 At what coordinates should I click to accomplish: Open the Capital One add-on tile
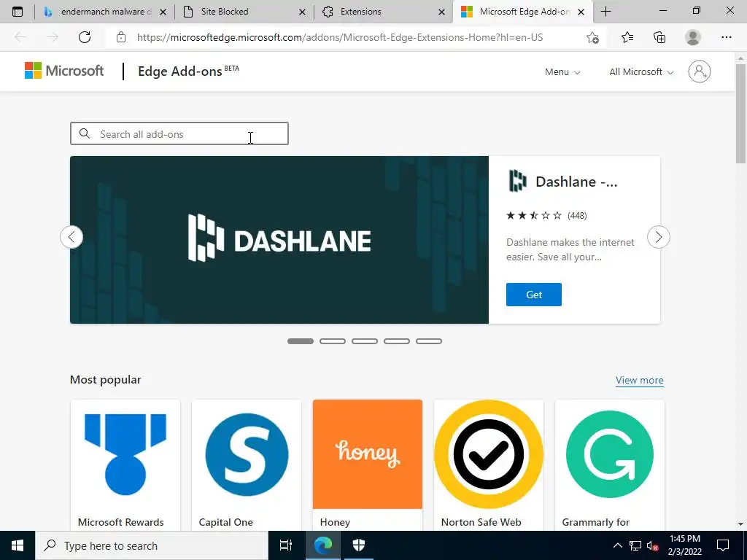tap(247, 464)
